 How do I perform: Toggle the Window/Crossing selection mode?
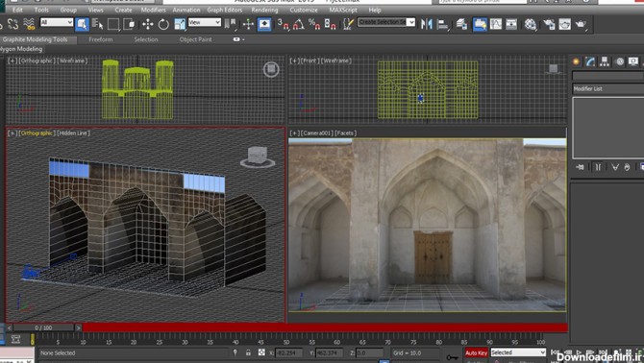[x=129, y=24]
